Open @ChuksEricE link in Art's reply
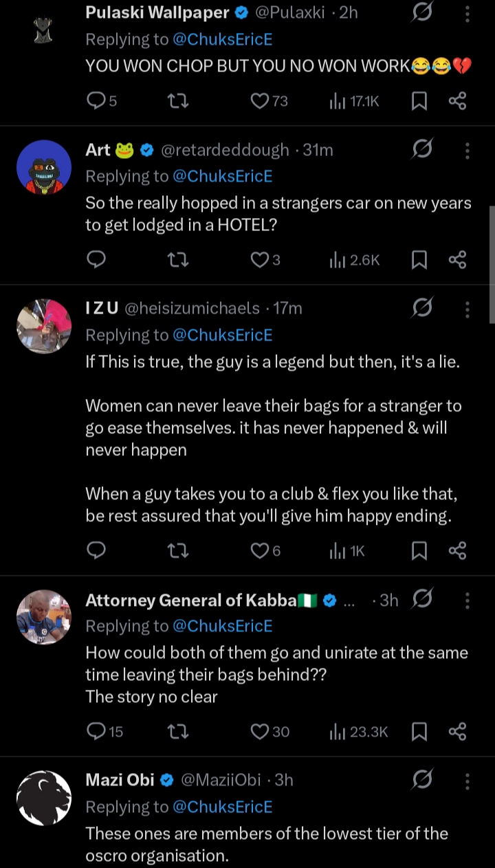 tap(222, 176)
